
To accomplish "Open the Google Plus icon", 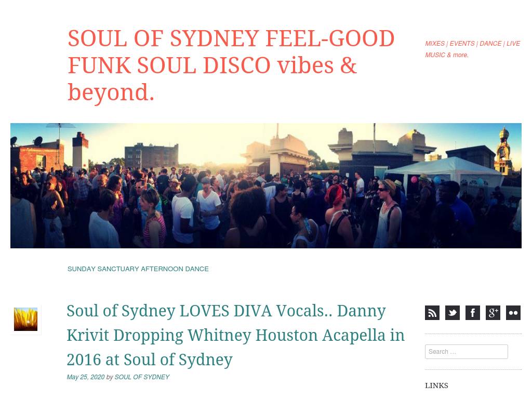I will point(493,313).
